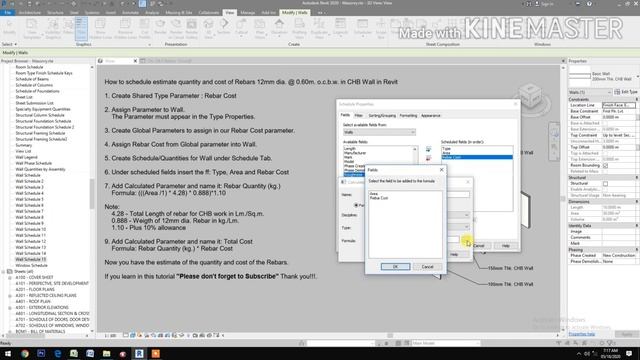Click the Location Line value field
The width and height of the screenshot is (640, 360).
pyautogui.click(x=619, y=105)
